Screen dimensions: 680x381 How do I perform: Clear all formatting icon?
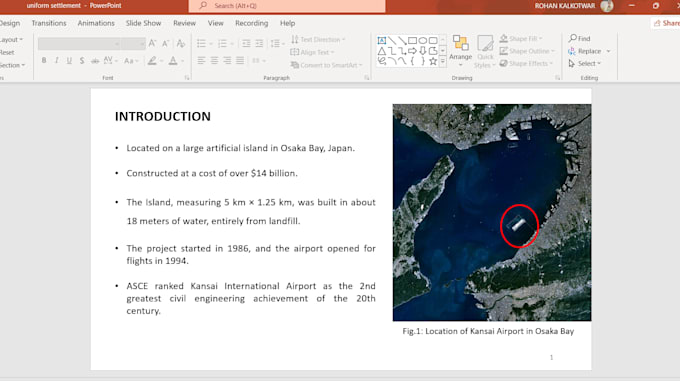pos(181,43)
